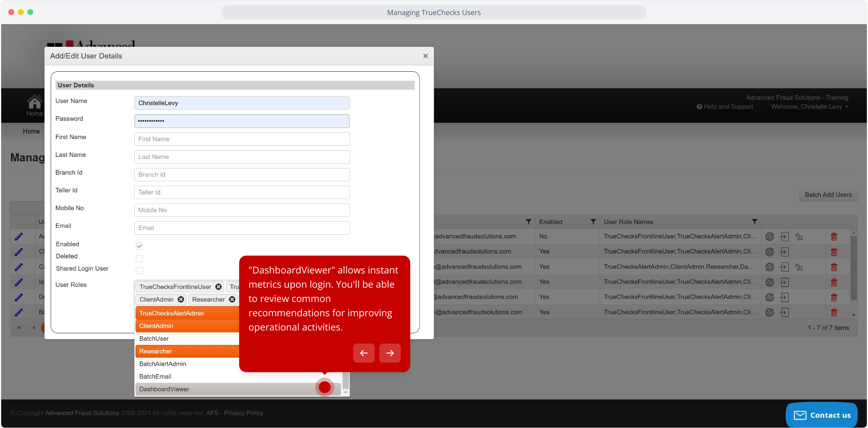Open the Help and Support link
868x428 pixels.
click(x=725, y=107)
